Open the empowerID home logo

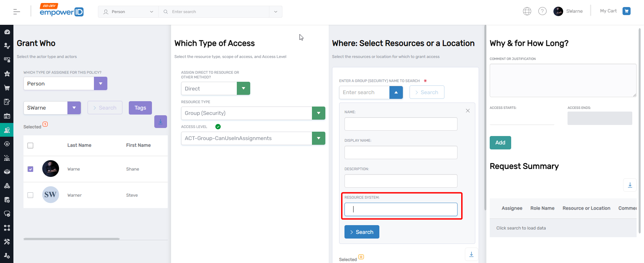61,10
